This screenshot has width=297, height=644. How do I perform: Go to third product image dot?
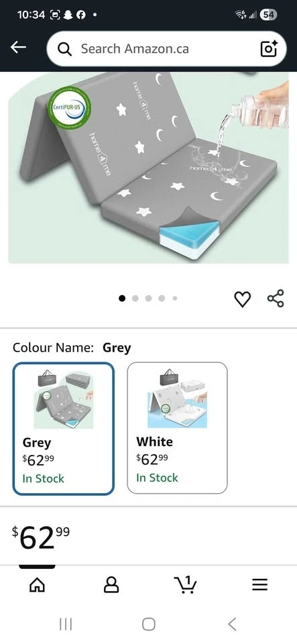149,299
